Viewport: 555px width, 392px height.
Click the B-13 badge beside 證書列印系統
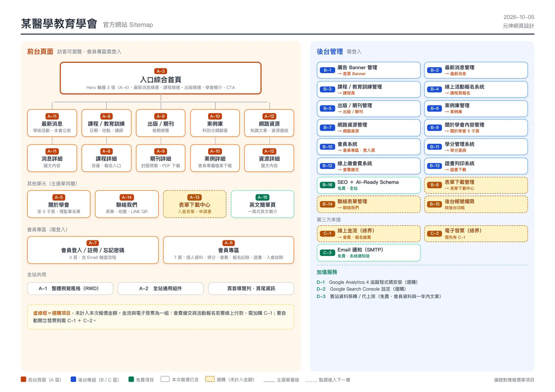click(x=435, y=166)
